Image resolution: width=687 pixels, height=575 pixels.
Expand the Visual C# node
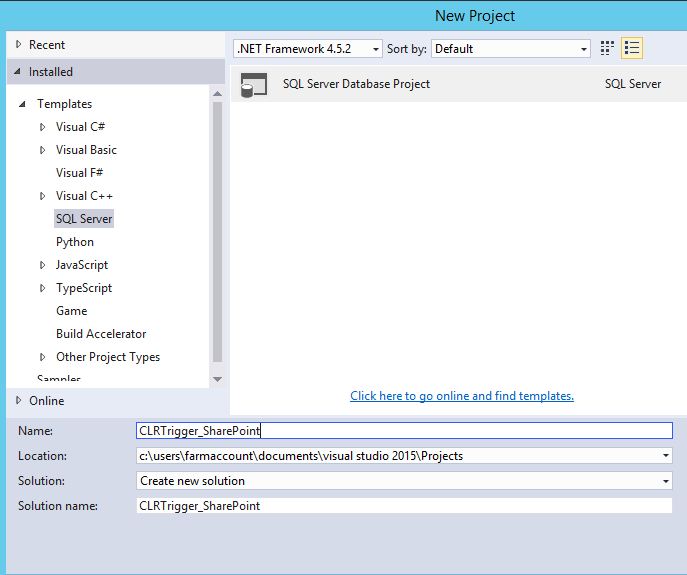coord(42,127)
